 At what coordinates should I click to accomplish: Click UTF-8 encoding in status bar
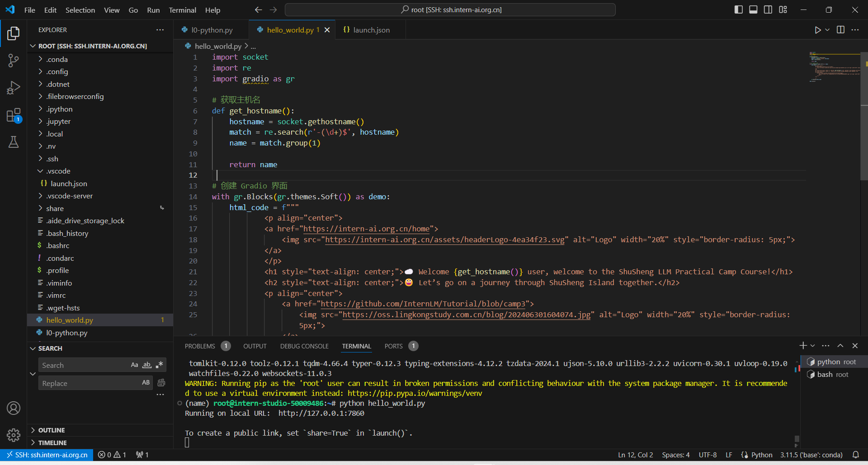708,455
